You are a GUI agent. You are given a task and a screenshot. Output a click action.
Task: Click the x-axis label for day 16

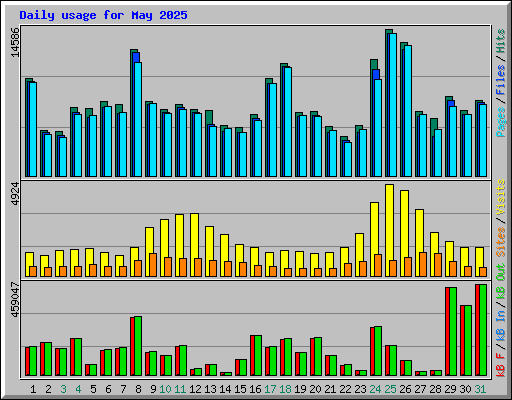(255, 389)
